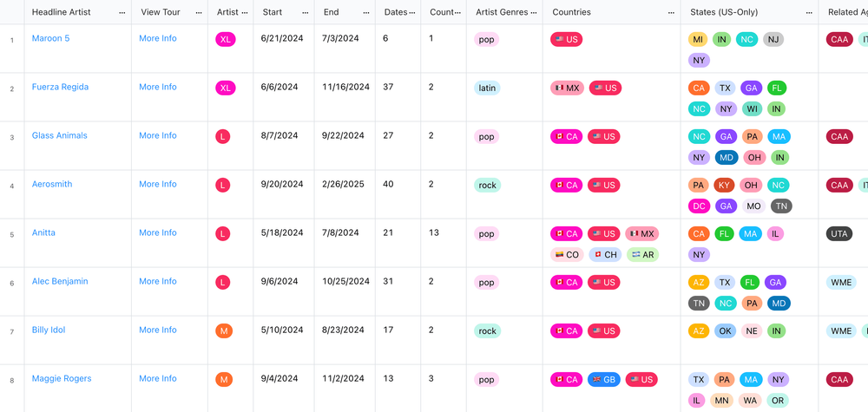This screenshot has width=868, height=412.
Task: Click the CAA agency tag for Glass Animals
Action: click(x=839, y=136)
